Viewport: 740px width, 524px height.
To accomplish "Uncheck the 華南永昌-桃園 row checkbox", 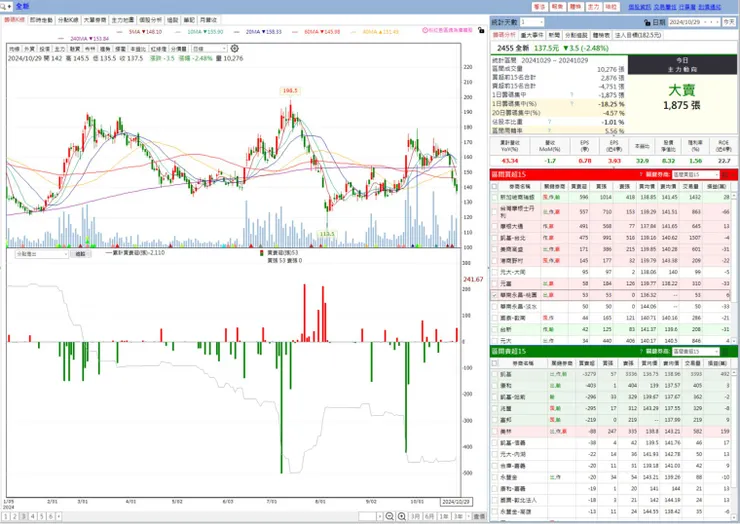I will pos(494,295).
